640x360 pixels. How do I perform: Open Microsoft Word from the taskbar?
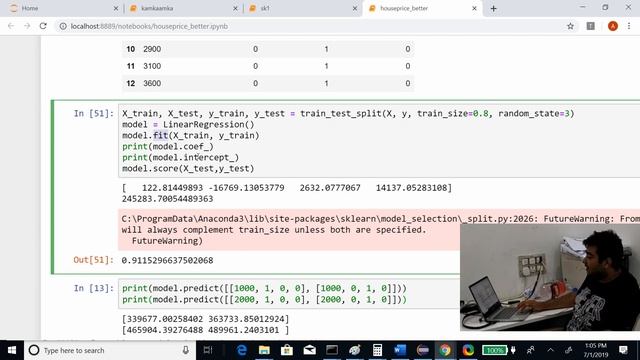pos(400,350)
